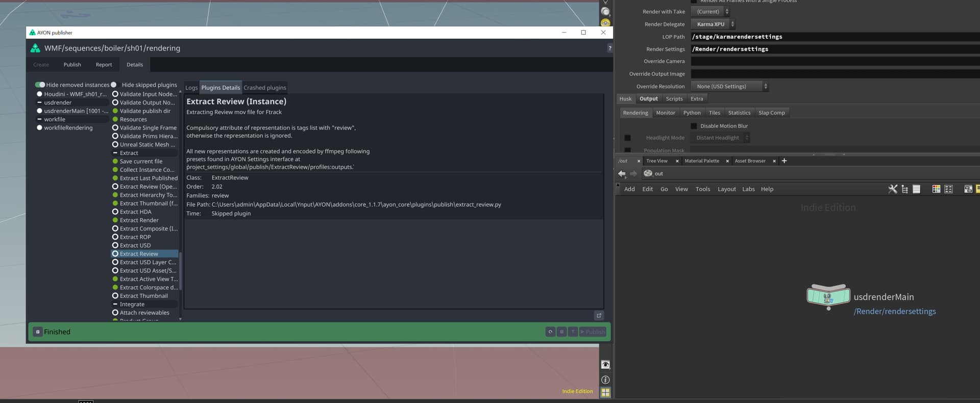Click the plugin list vertical scrollbar
This screenshot has height=403, width=980.
180,270
